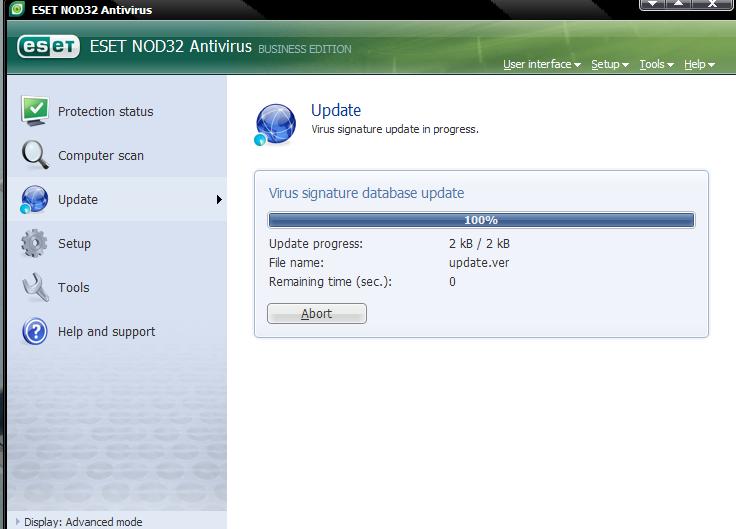Click the 'Remaining time (sec.):' label
The width and height of the screenshot is (736, 529).
tap(330, 282)
